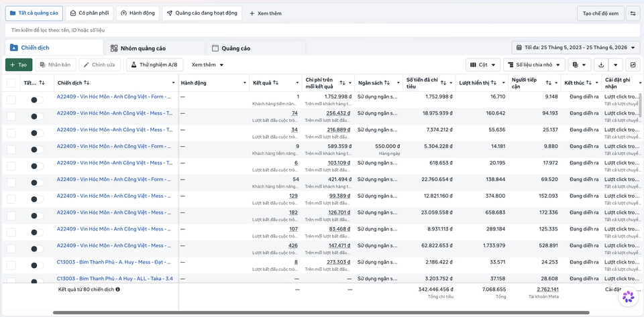Viewport: 644px width, 317px height.
Task: Select the Hành động view tab
Action: [x=138, y=13]
